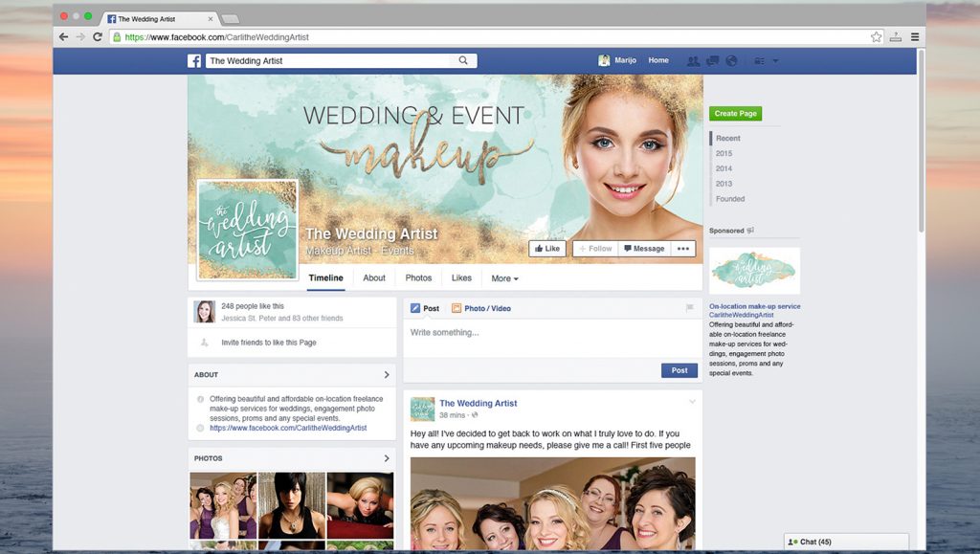Open Messages icon in header
This screenshot has width=980, height=554.
[712, 60]
